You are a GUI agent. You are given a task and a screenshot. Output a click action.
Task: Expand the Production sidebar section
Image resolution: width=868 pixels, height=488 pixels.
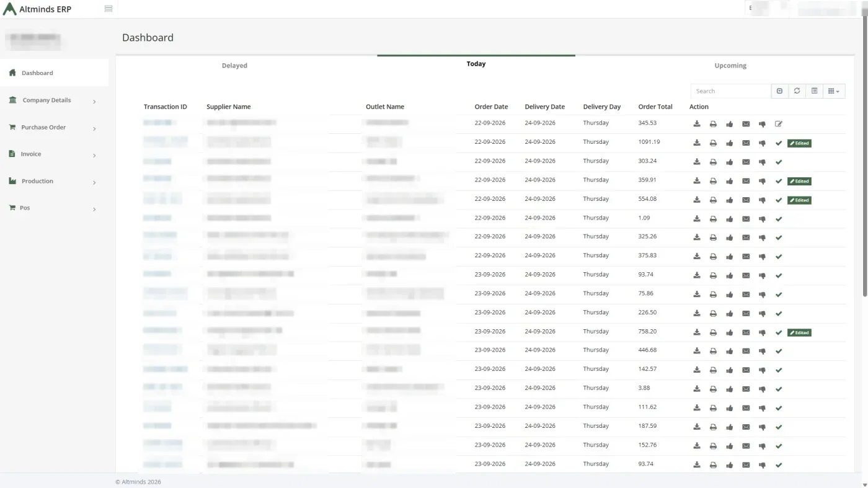pyautogui.click(x=54, y=182)
